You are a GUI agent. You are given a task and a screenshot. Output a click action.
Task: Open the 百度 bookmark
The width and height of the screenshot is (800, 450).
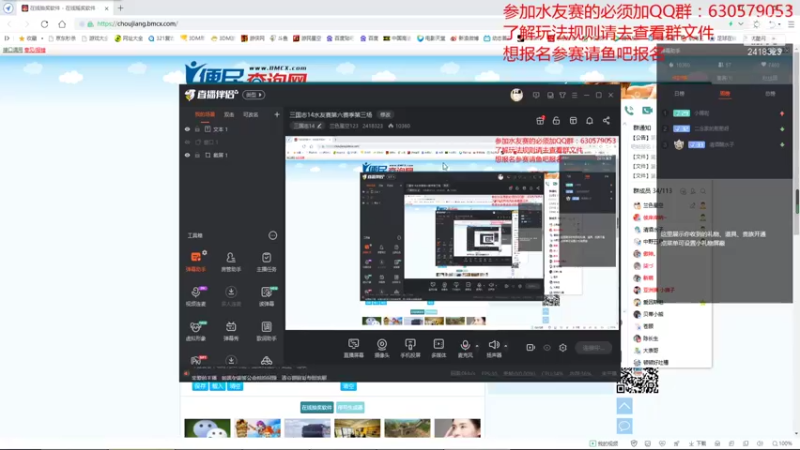pyautogui.click(x=369, y=38)
